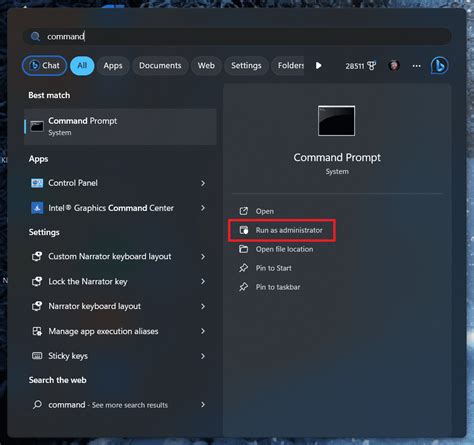The image size is (474, 445).
Task: Open the Bing Chat filter
Action: coord(45,66)
